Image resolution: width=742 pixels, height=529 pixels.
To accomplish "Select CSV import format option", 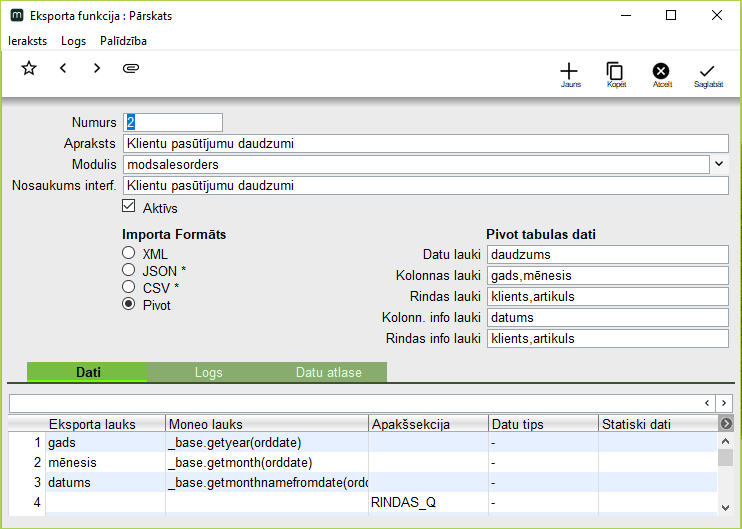I will (128, 287).
